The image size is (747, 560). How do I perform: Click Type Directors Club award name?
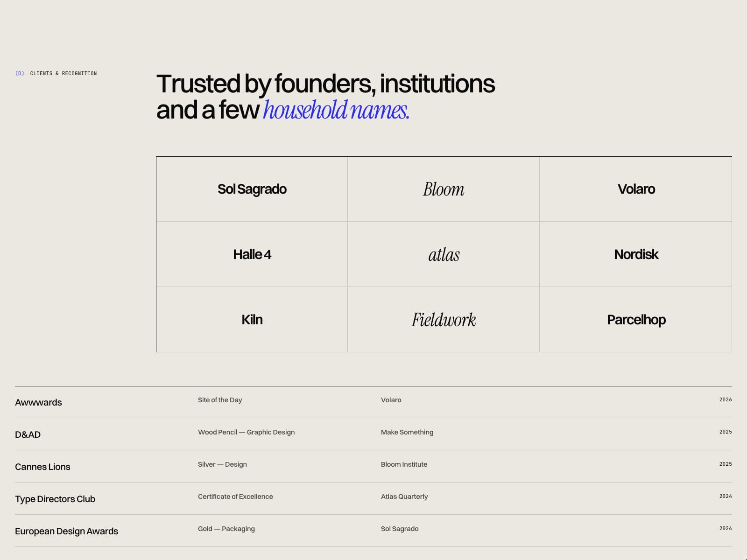pos(55,499)
